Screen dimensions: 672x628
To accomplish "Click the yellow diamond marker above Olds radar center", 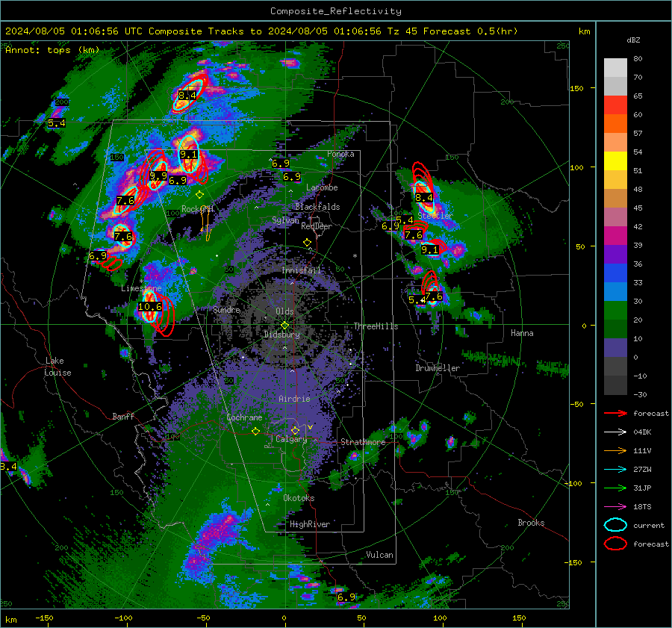I will coord(284,326).
